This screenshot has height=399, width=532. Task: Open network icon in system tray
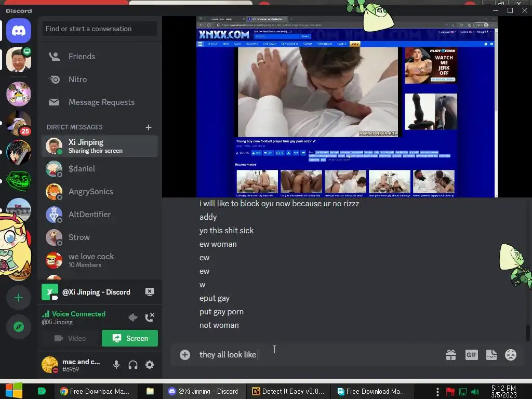(x=463, y=392)
